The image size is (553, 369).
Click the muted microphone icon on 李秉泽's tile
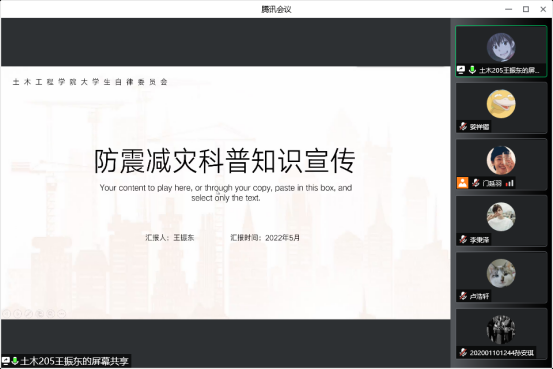463,240
